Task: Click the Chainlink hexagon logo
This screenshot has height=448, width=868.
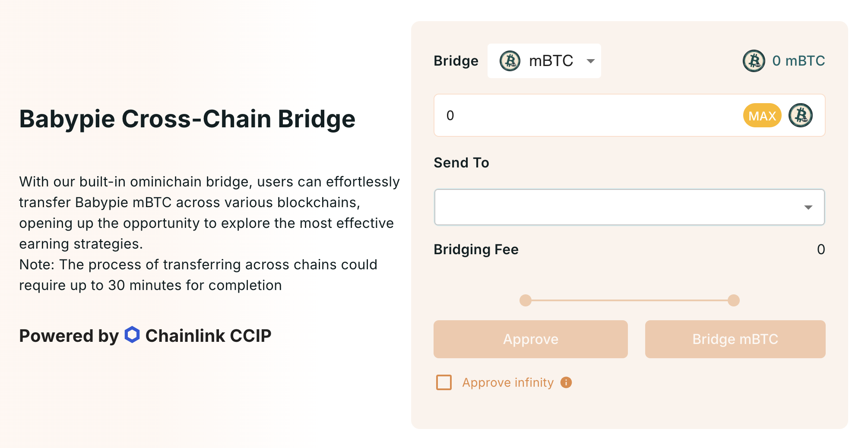Action: (x=132, y=335)
